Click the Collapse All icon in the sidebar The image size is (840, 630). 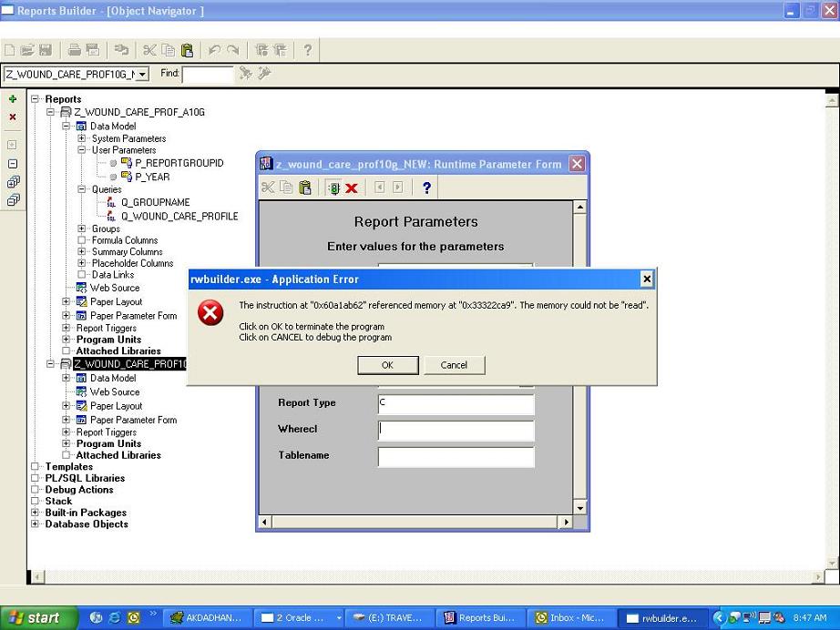click(13, 200)
